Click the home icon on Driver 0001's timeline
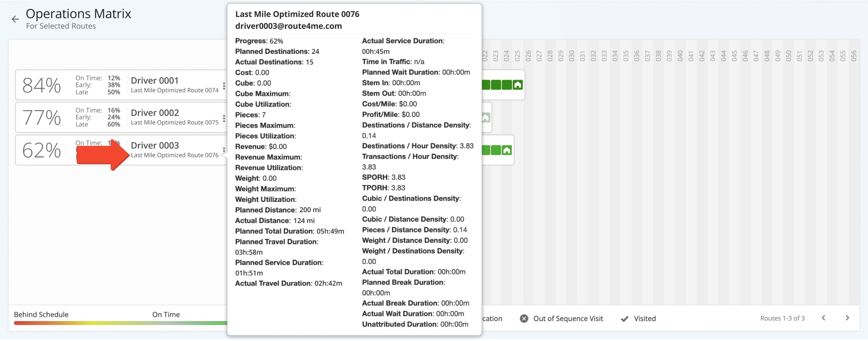Screen dimensions: 868x341 click(517, 85)
